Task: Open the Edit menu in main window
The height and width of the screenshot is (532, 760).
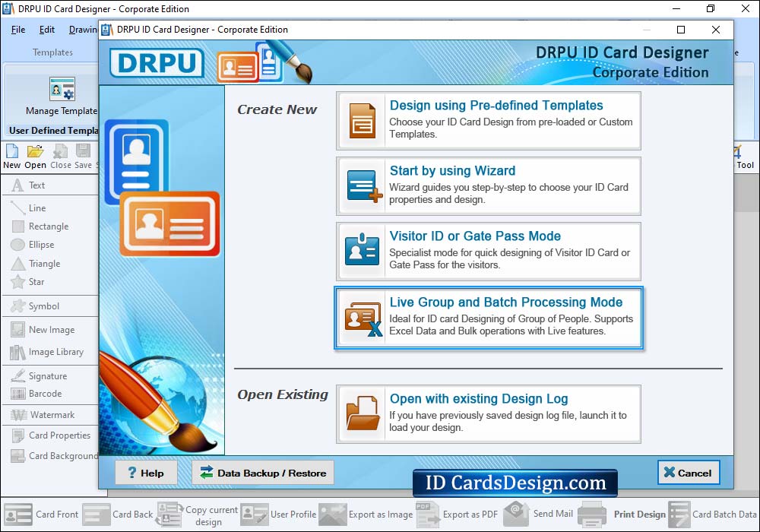Action: click(x=46, y=30)
